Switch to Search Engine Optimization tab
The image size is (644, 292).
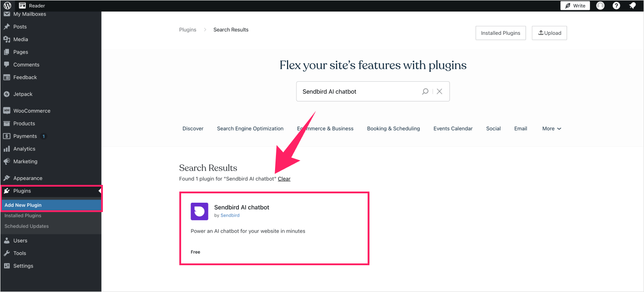point(250,129)
